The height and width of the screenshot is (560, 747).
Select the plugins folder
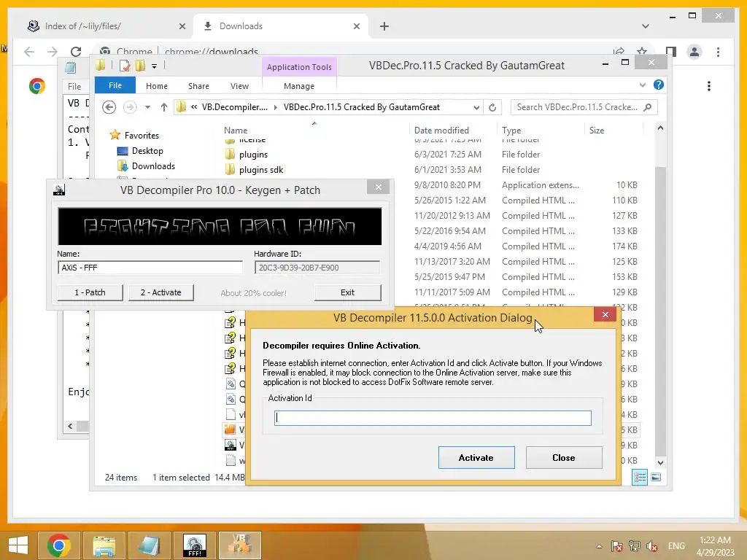tap(253, 155)
